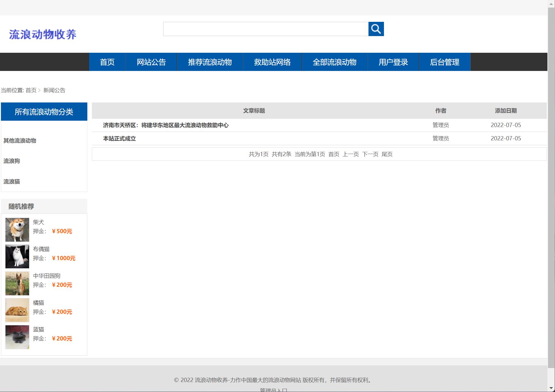Go to 全部流浪动物 page
The image size is (555, 392).
point(334,62)
